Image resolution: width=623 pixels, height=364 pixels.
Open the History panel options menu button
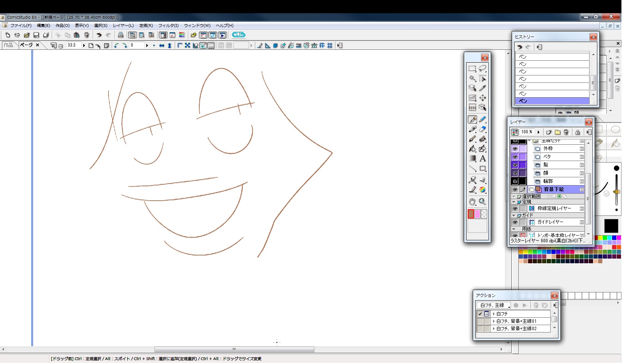click(x=539, y=47)
